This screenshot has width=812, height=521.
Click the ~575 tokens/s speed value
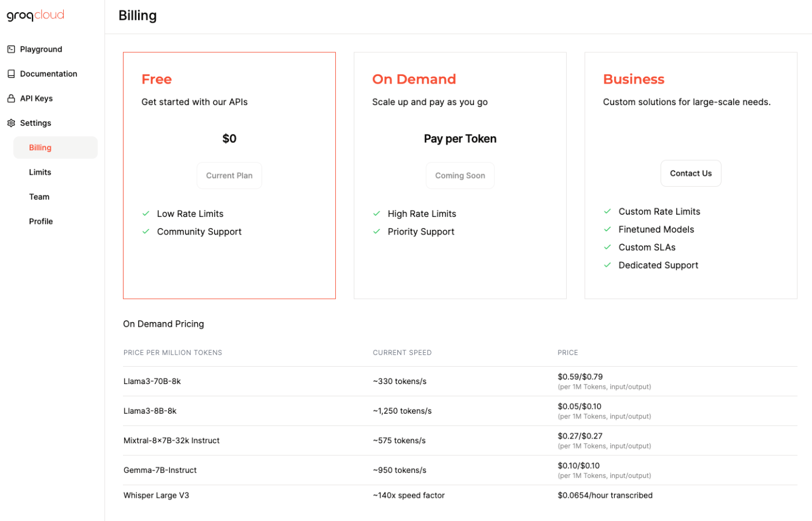(399, 440)
